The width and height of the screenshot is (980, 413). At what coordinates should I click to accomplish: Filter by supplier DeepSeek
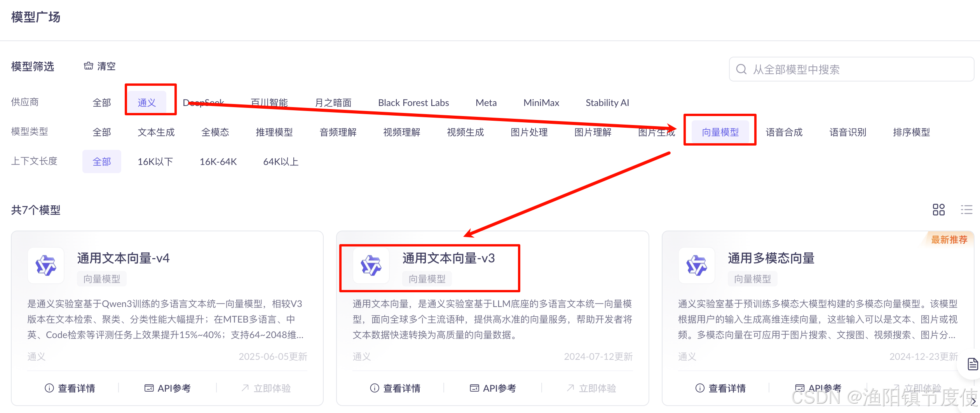(x=203, y=102)
